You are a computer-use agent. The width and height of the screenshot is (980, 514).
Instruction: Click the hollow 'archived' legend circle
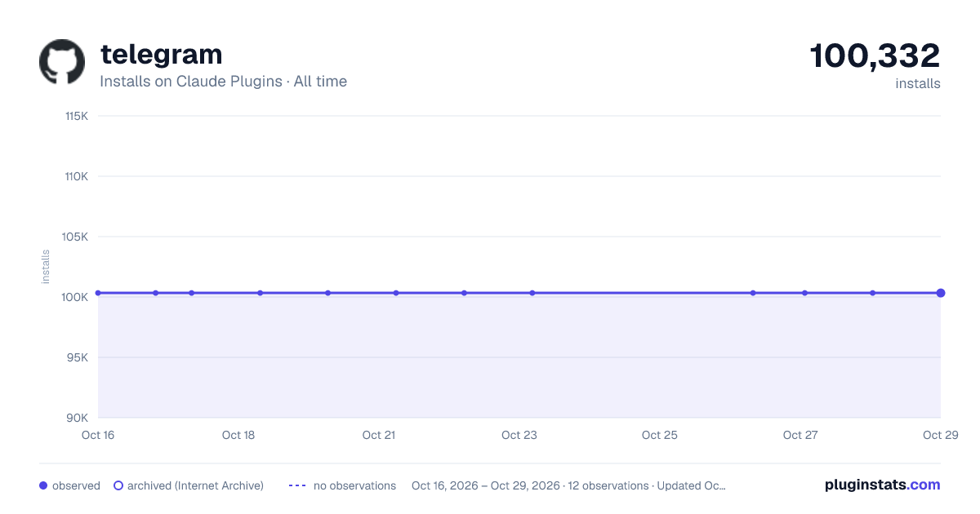coord(118,485)
